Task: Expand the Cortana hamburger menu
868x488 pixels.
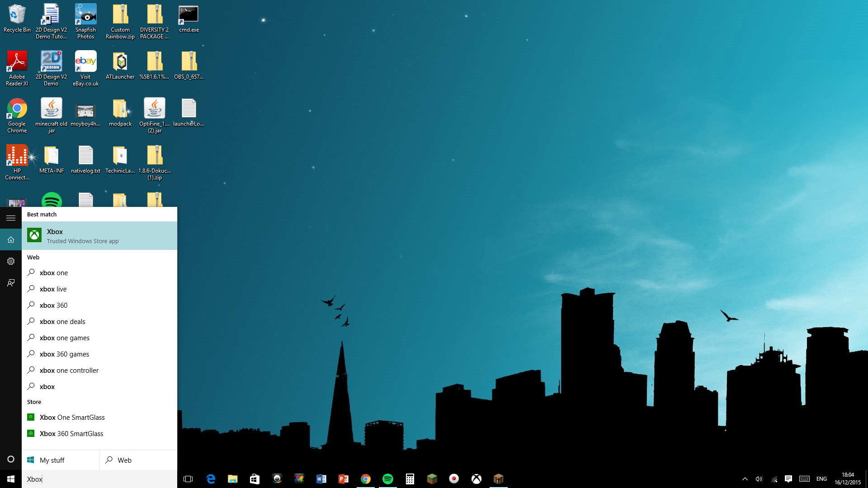Action: click(11, 218)
